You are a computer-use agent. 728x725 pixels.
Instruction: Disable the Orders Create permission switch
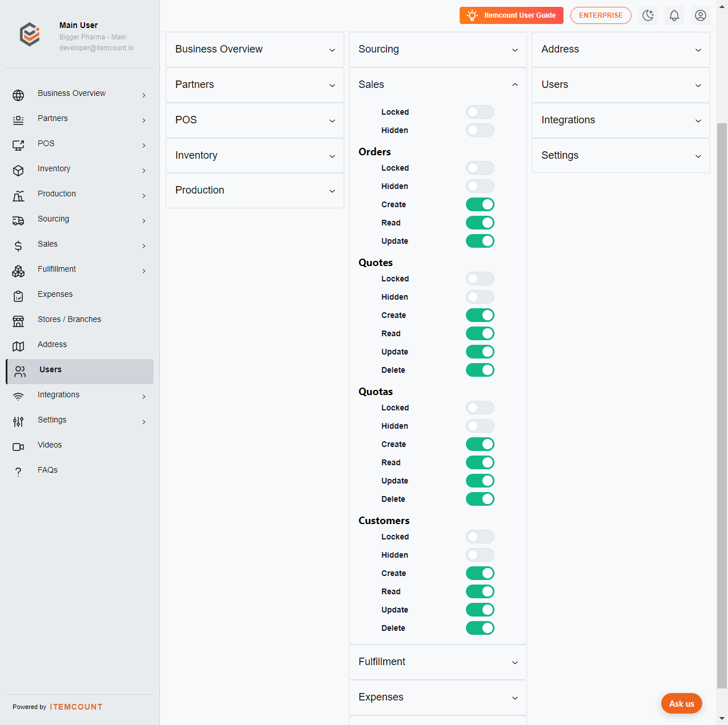[x=480, y=204]
